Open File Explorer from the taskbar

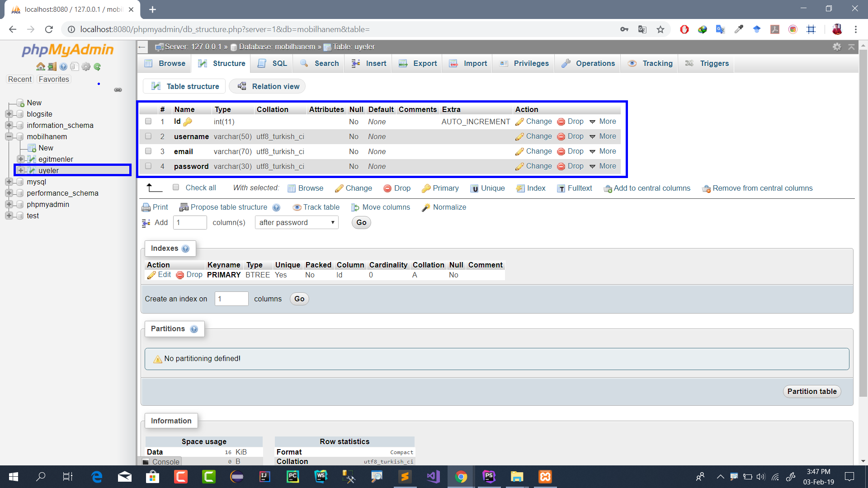517,477
